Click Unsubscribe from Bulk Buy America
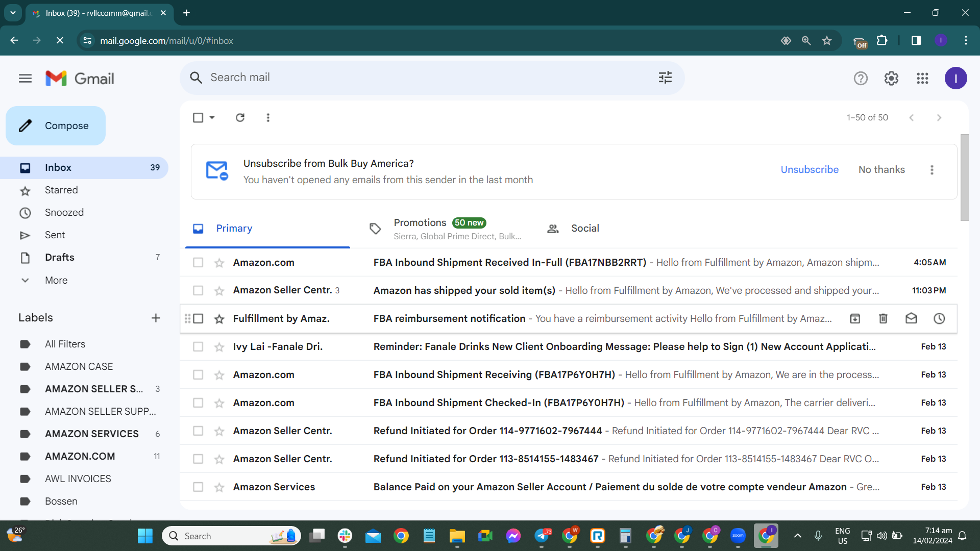The width and height of the screenshot is (980, 551). coord(810,170)
